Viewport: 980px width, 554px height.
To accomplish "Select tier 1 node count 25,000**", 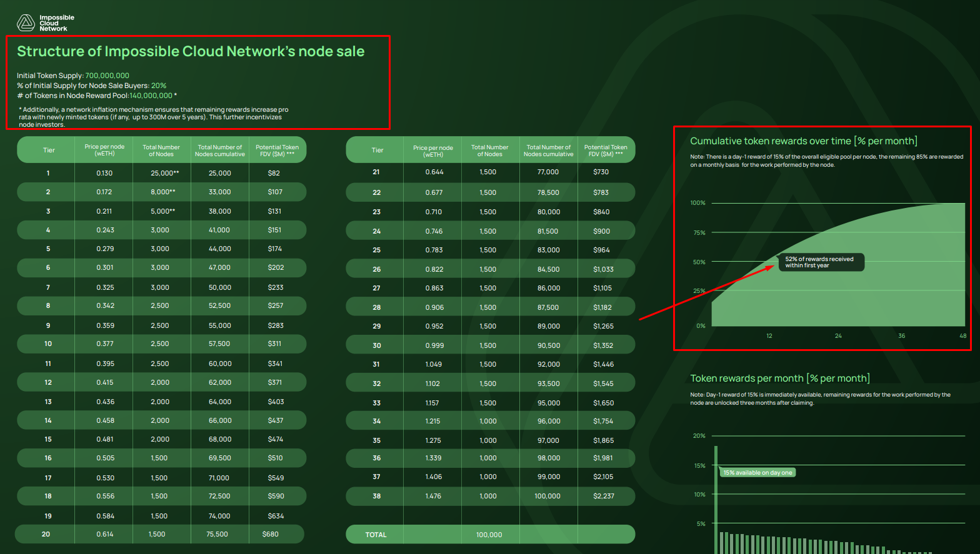I will tap(165, 173).
